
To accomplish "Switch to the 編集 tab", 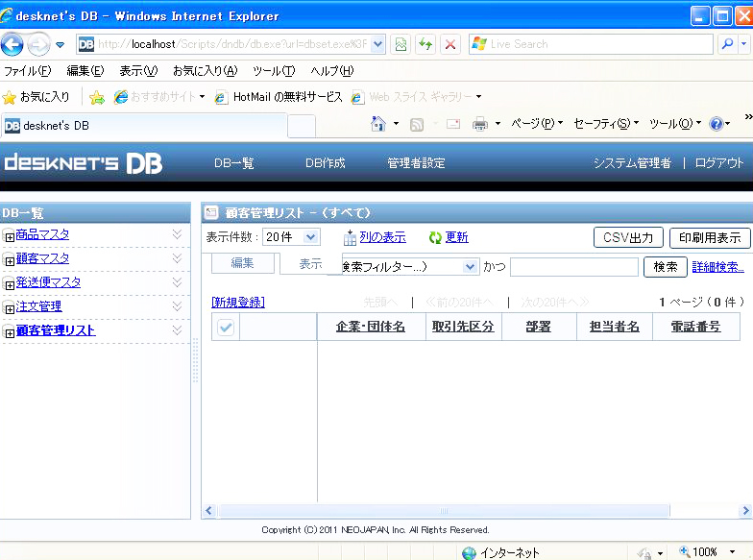I will pyautogui.click(x=242, y=263).
